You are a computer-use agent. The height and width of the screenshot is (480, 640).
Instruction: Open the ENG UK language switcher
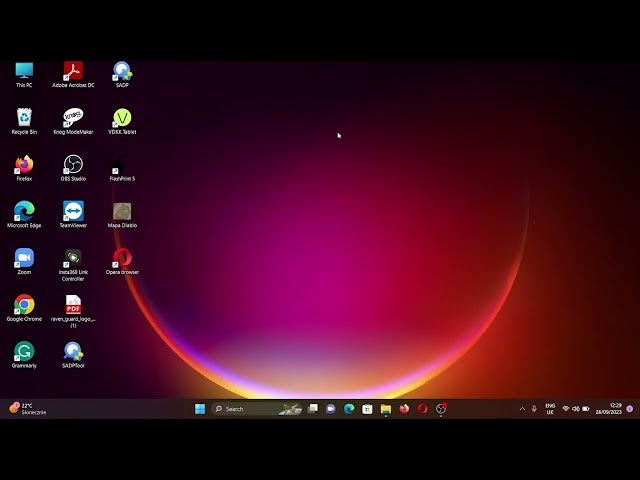click(x=550, y=409)
